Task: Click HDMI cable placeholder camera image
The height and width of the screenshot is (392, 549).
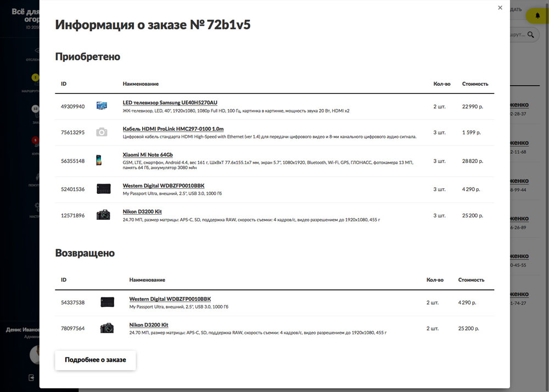Action: [x=102, y=132]
